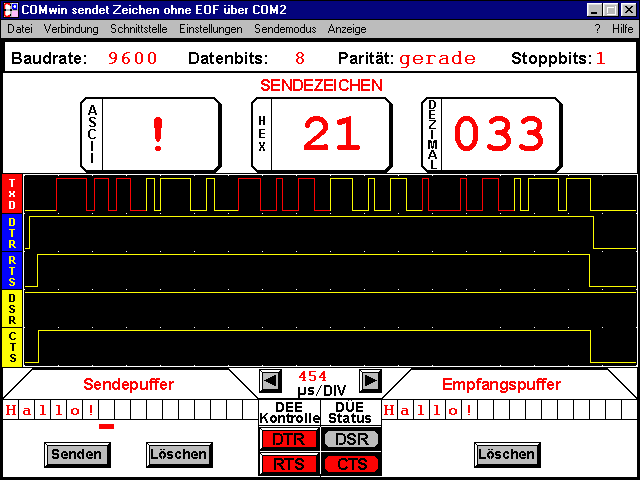Click the DSR status indicator

pos(351,439)
